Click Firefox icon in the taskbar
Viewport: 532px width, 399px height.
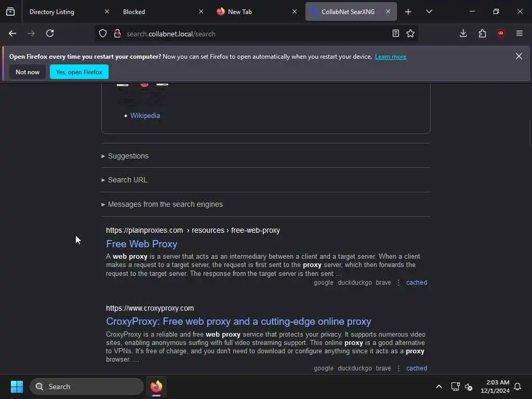(156, 387)
